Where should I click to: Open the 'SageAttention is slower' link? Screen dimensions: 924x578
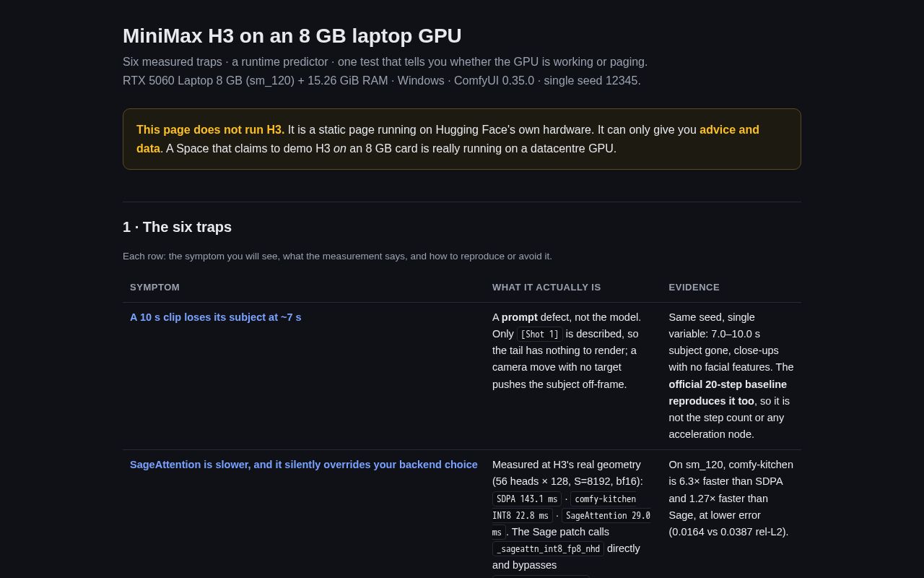[x=304, y=465]
